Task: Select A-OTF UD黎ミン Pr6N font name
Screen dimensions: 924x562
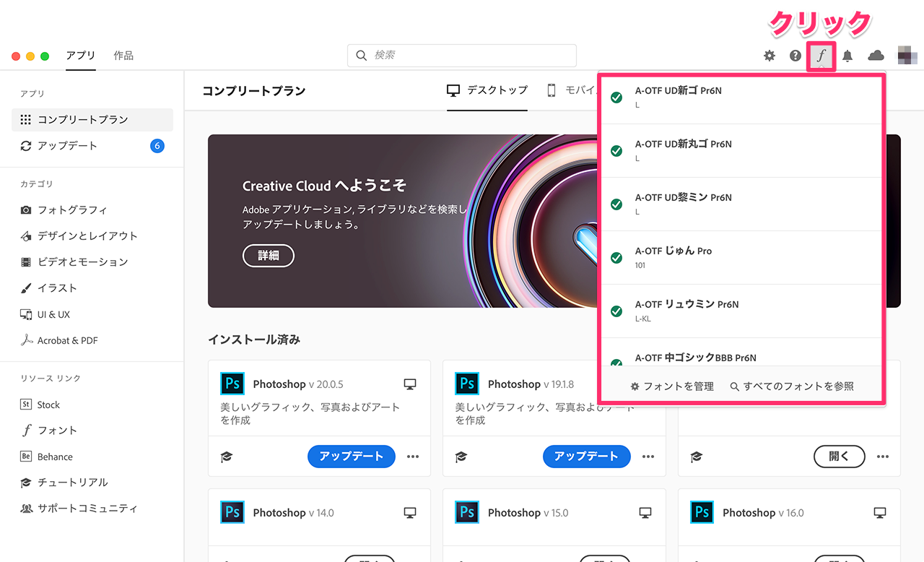Action: coord(684,198)
